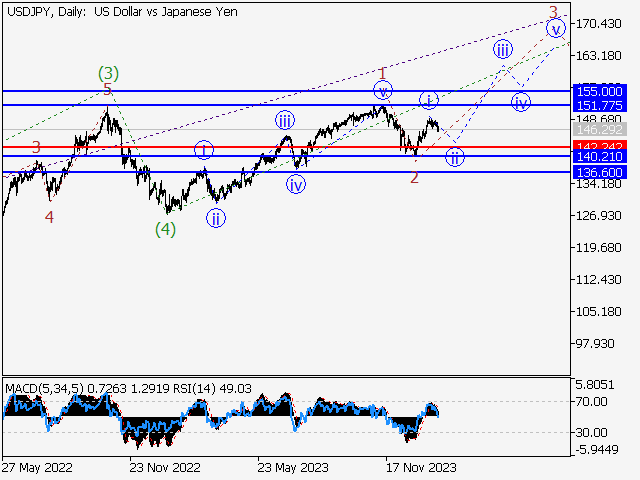Screen dimensions: 640x480
Task: Select the blue 140.210 price tag
Action: click(x=600, y=156)
